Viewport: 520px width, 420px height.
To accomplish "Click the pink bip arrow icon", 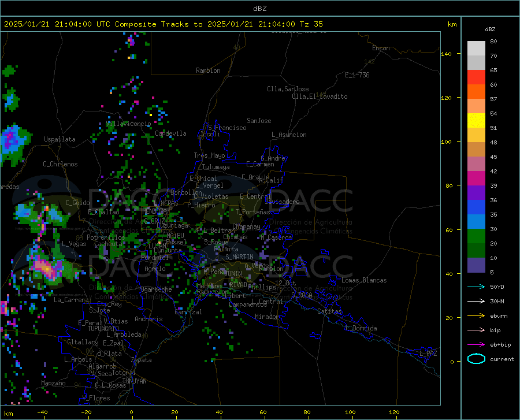I will coord(476,330).
